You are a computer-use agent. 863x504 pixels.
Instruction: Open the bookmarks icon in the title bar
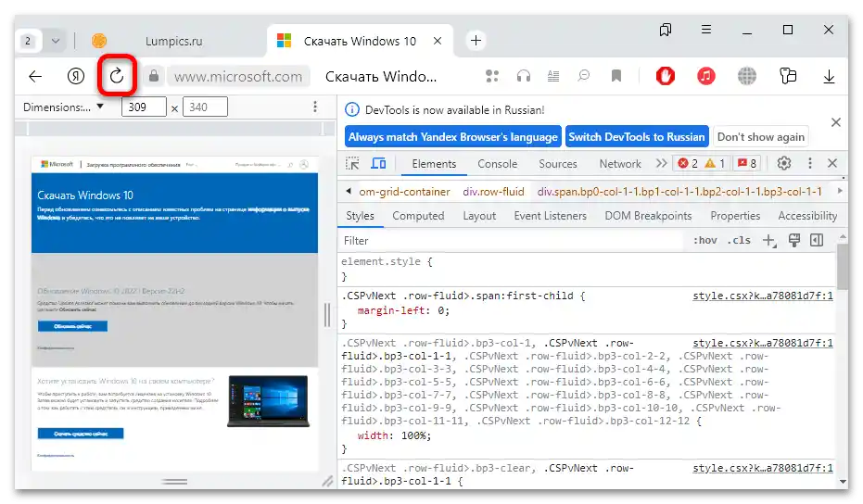(666, 30)
